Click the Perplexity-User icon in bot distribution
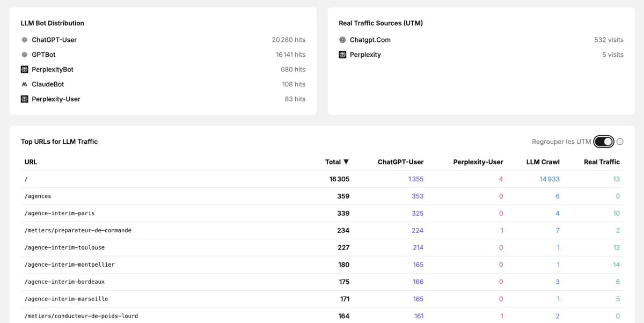 click(24, 99)
